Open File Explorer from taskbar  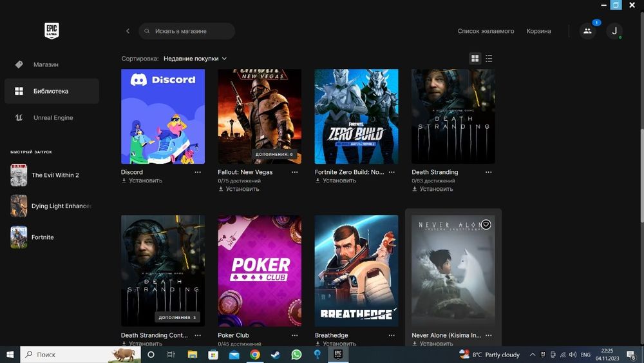(192, 355)
